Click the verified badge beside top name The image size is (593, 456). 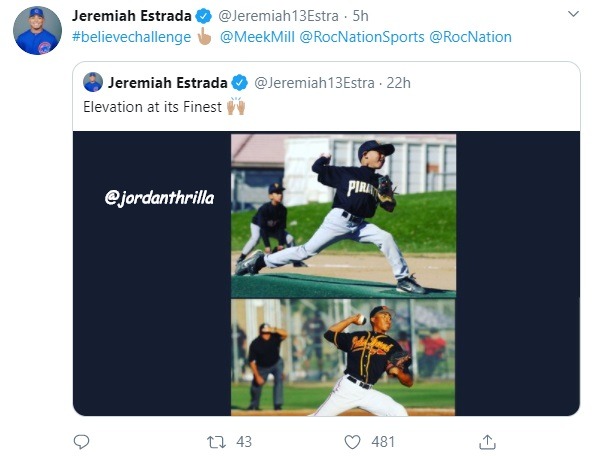pyautogui.click(x=203, y=16)
